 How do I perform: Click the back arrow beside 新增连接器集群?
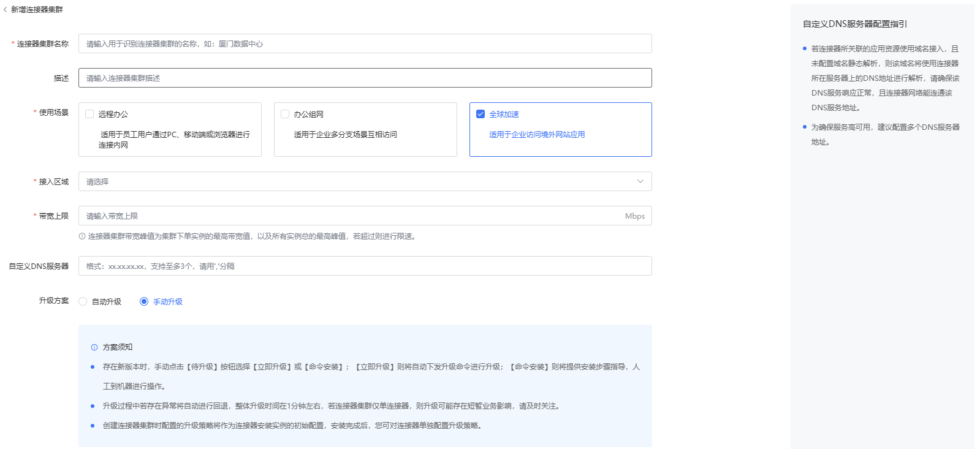click(x=6, y=10)
